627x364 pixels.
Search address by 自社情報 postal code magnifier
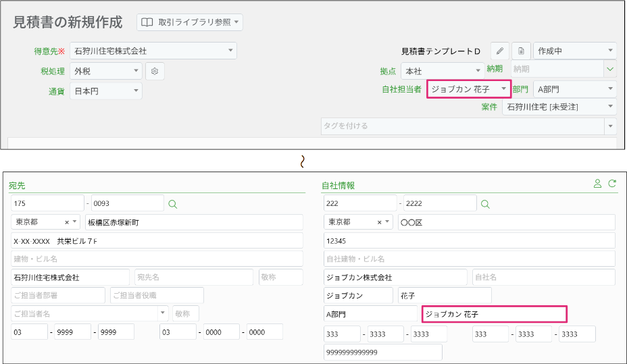(x=485, y=204)
